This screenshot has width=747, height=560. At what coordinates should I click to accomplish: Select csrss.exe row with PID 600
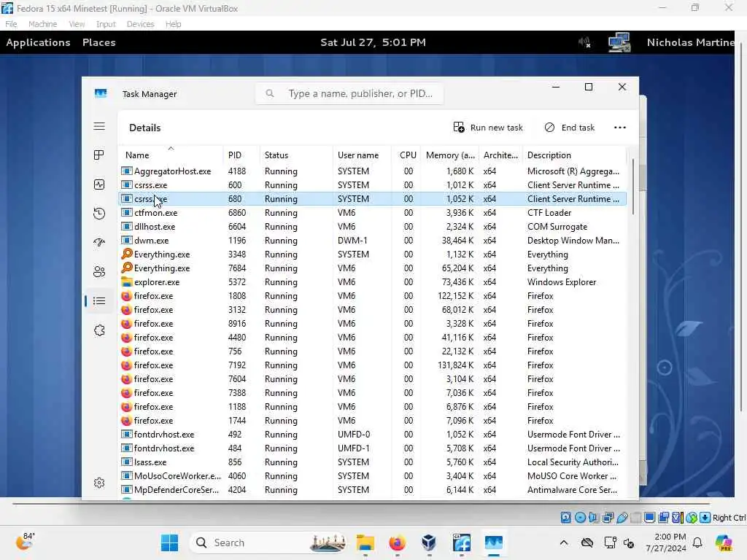372,184
